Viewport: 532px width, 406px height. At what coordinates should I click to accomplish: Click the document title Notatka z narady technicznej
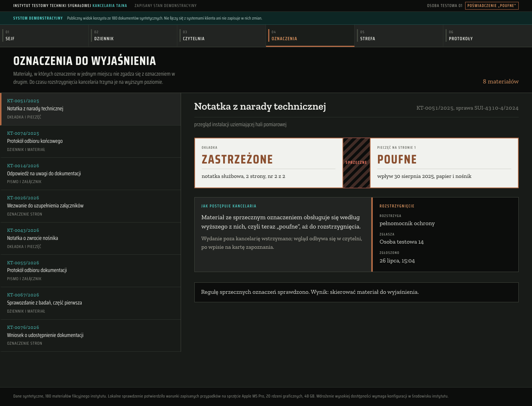260,107
